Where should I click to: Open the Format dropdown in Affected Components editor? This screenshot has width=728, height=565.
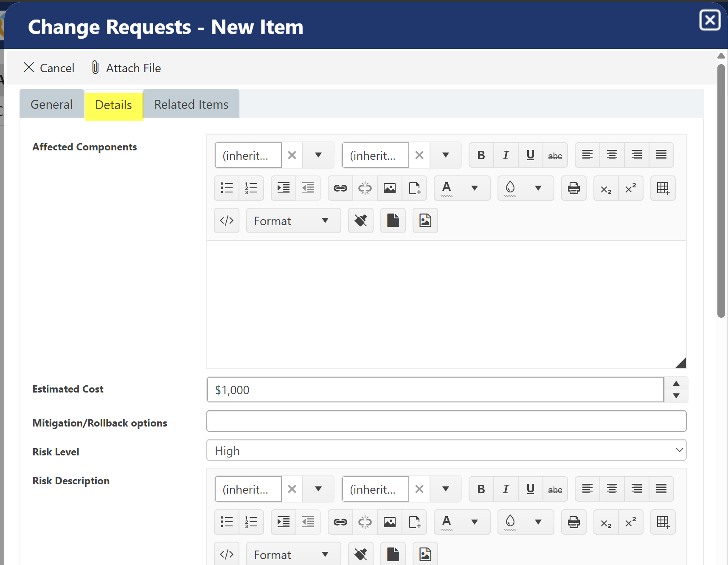[x=293, y=220]
